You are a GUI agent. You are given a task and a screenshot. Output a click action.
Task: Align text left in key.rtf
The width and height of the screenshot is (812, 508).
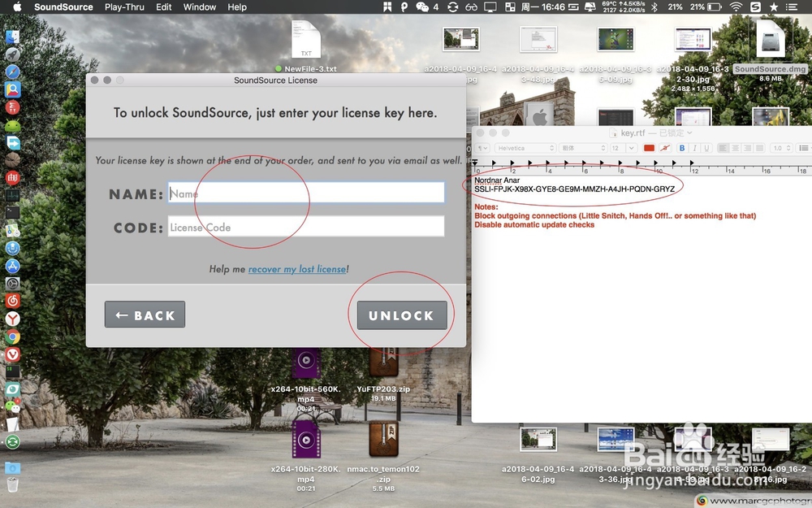tap(723, 148)
